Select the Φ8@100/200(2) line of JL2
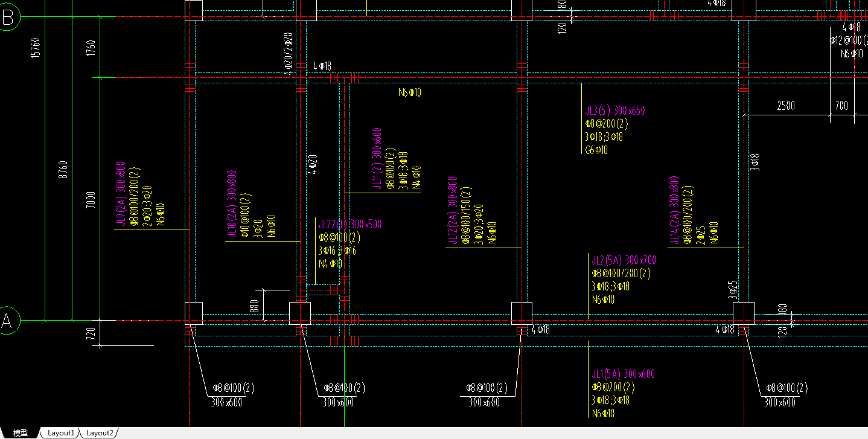The width and height of the screenshot is (868, 439). 621,274
